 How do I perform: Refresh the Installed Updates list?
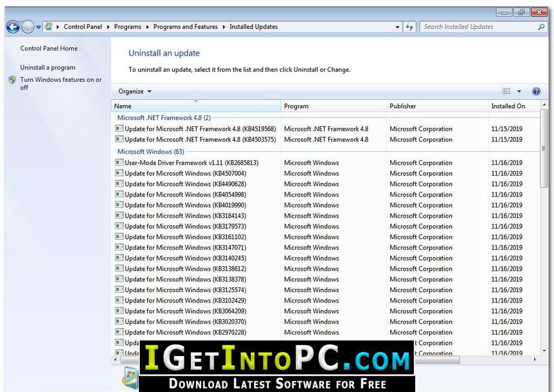pyautogui.click(x=409, y=27)
